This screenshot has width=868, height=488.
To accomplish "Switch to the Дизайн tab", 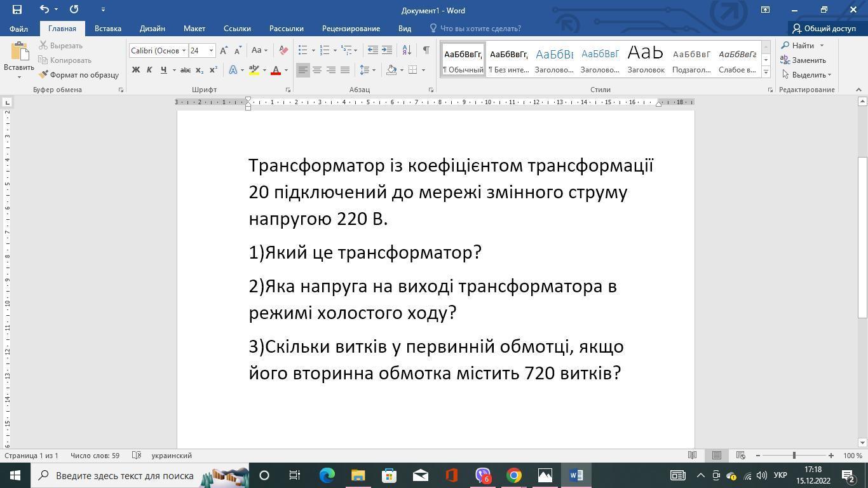I will click(x=153, y=29).
